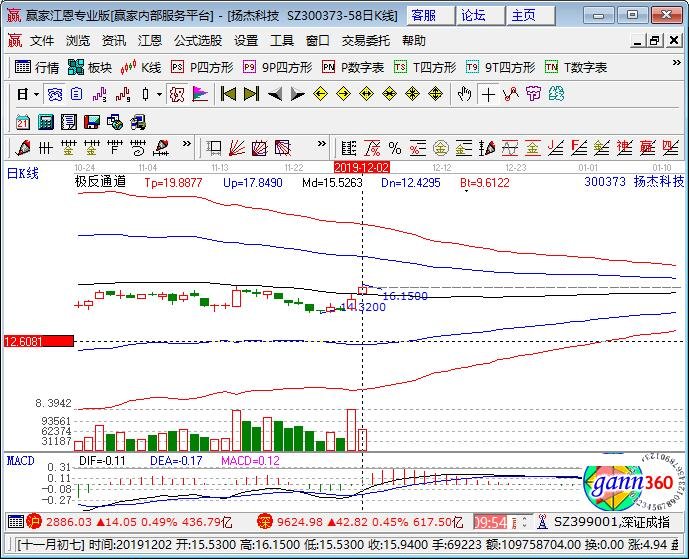The image size is (689, 559).
Task: Select the Gann fan lines tool
Action: [237, 148]
